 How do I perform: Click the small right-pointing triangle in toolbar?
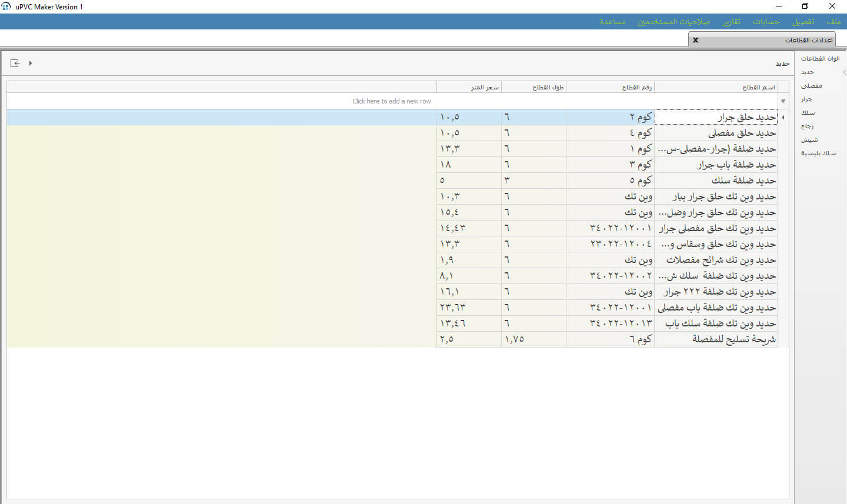(31, 63)
